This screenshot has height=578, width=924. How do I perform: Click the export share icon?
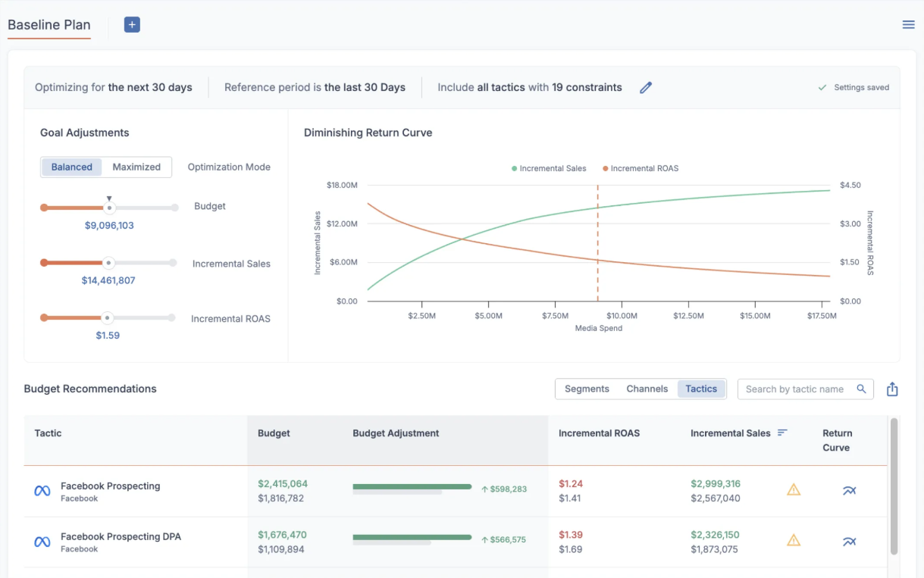tap(892, 389)
